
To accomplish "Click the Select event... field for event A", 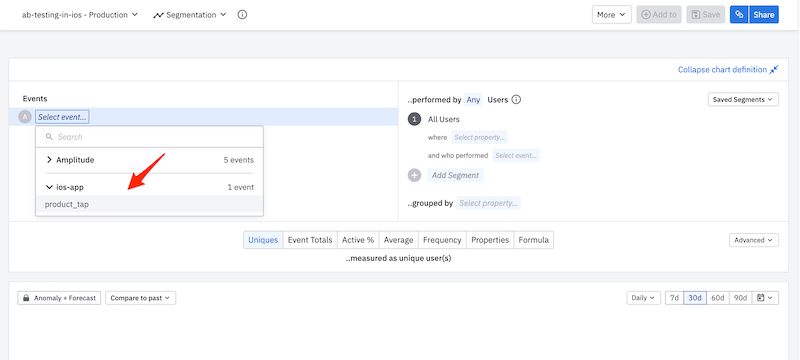I will (62, 117).
